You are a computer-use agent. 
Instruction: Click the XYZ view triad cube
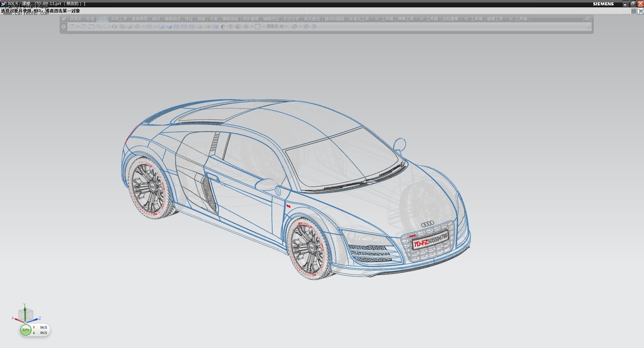25,314
